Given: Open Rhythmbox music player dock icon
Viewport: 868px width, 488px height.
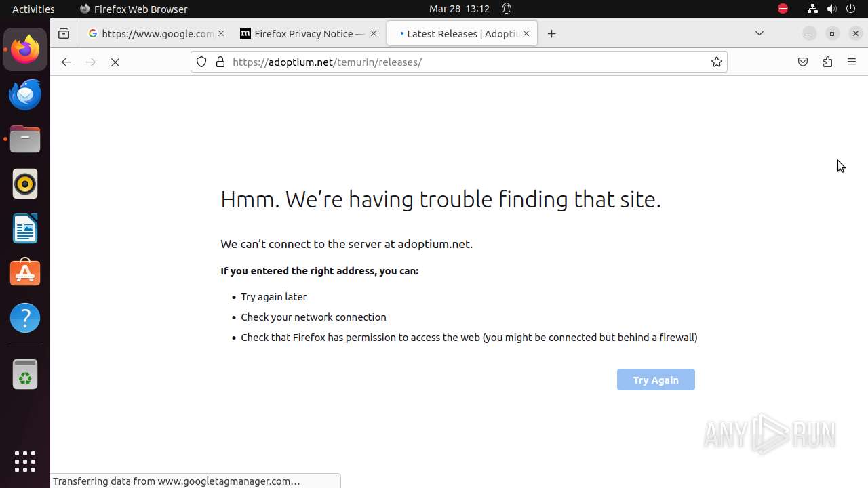Looking at the screenshot, I should [25, 184].
